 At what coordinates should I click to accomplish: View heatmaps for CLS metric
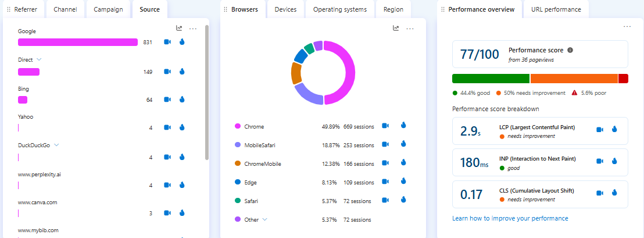(614, 193)
